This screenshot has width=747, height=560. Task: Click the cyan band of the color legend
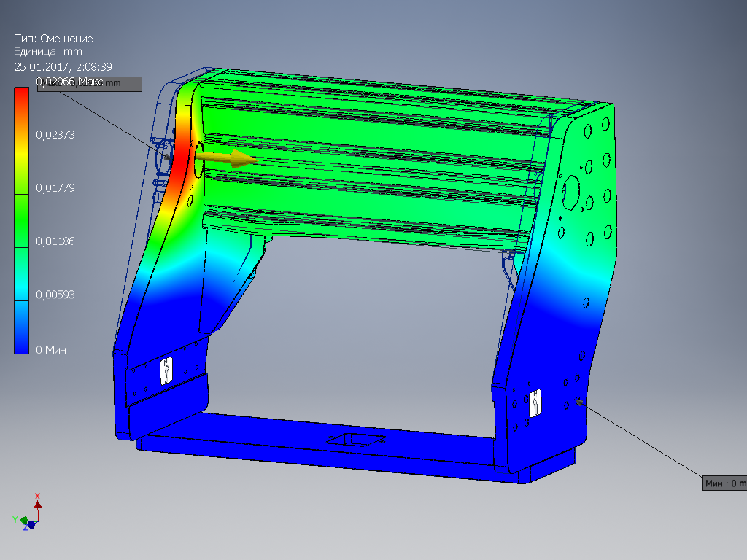point(21,274)
